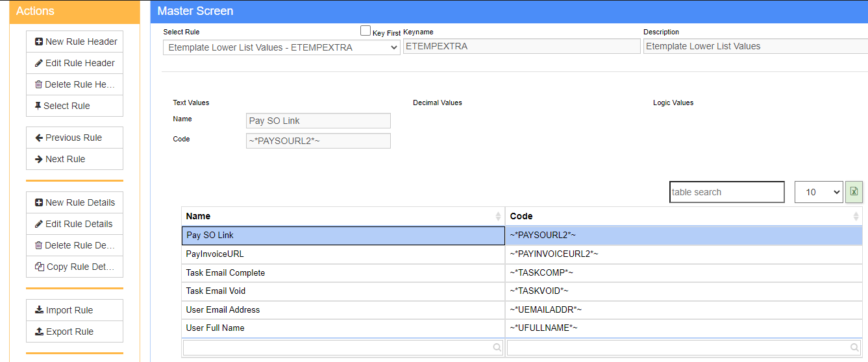Click Edit Rule Header pencil button
This screenshot has width=868, height=362.
[75, 63]
